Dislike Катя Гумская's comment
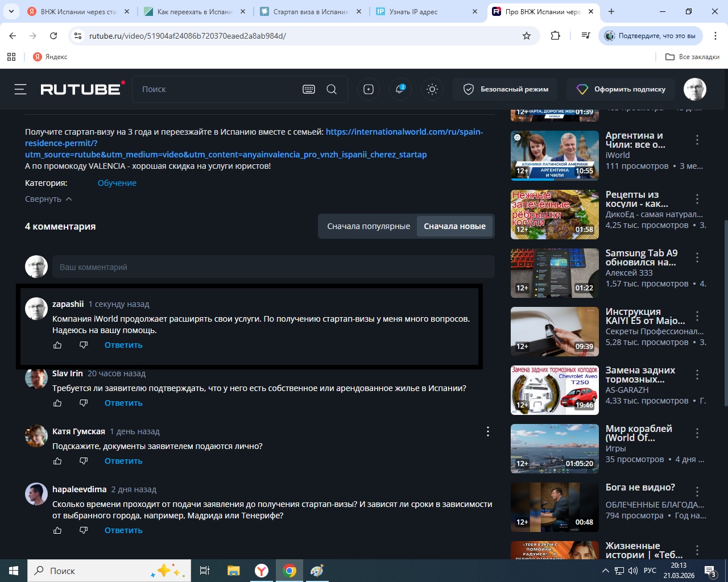 point(84,461)
